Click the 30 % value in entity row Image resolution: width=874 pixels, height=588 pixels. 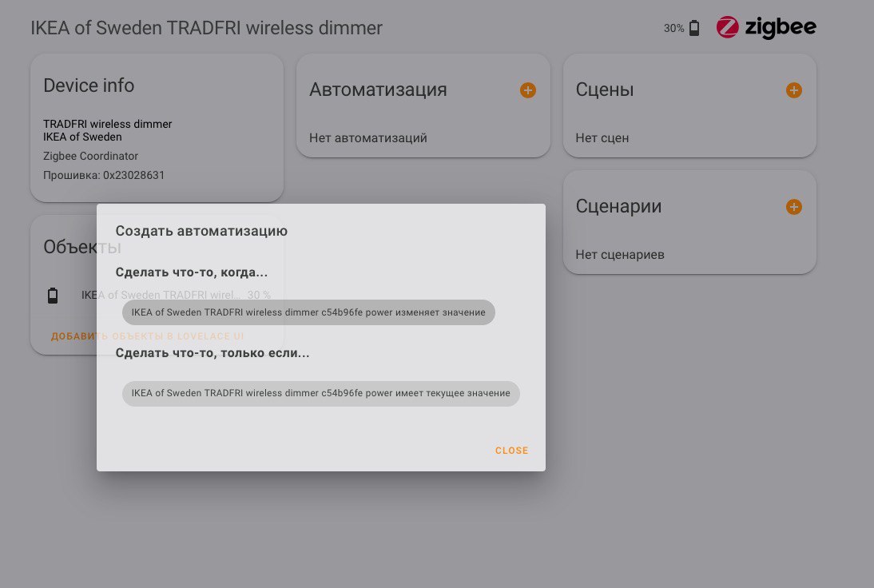point(259,296)
